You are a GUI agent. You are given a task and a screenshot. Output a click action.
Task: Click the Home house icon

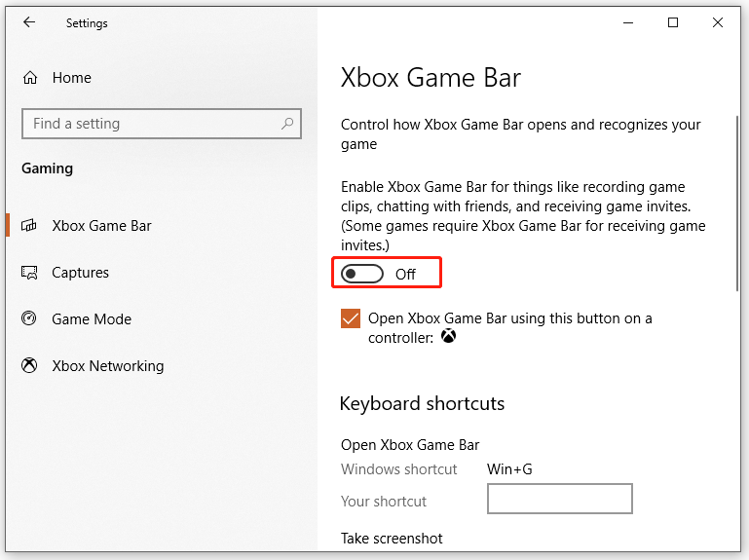click(x=30, y=77)
